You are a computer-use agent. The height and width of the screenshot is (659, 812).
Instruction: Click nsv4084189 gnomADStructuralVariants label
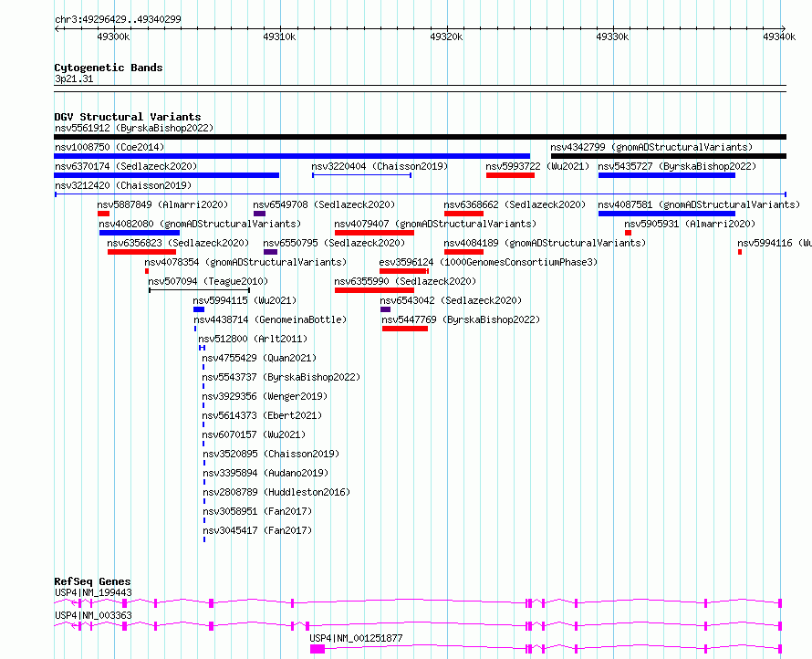pos(545,243)
